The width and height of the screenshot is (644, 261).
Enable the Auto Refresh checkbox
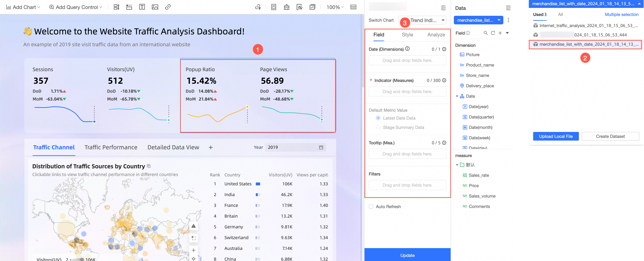click(x=371, y=207)
